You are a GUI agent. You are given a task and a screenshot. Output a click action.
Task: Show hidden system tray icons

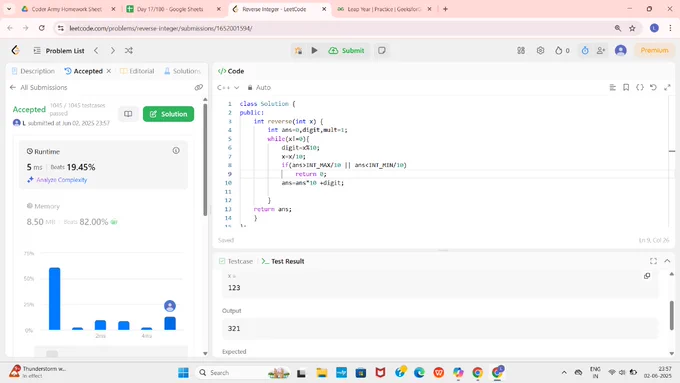(564, 373)
